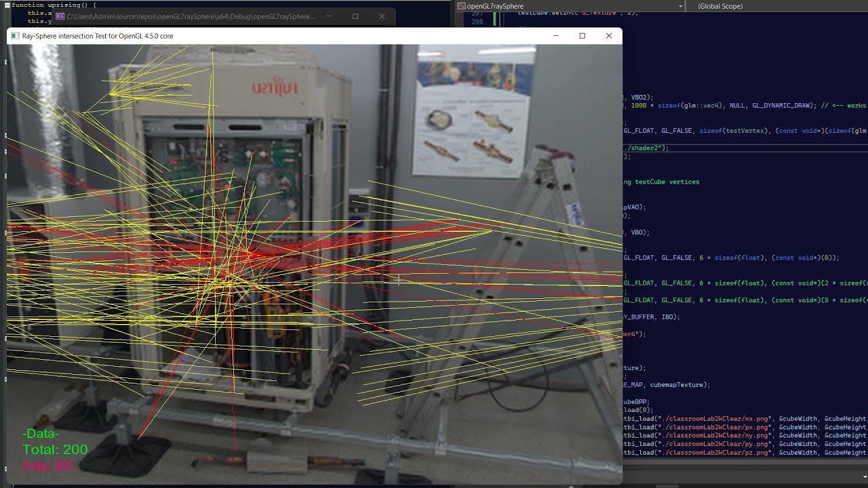Close the Ray-Sphere intersection Test window

point(609,36)
